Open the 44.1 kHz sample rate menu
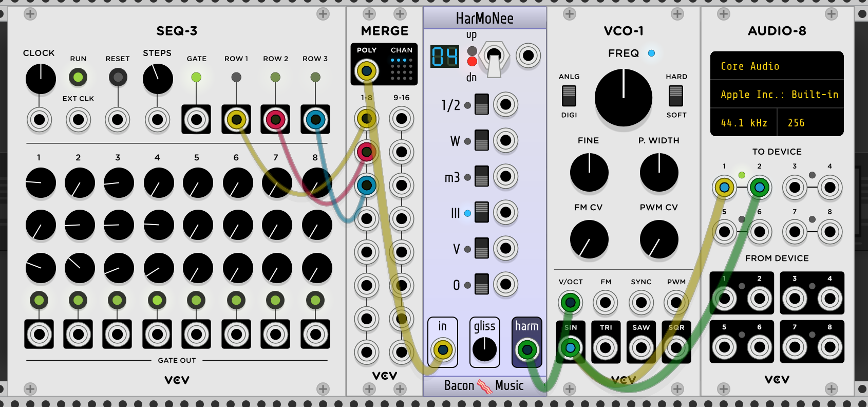The width and height of the screenshot is (868, 407). (x=744, y=122)
